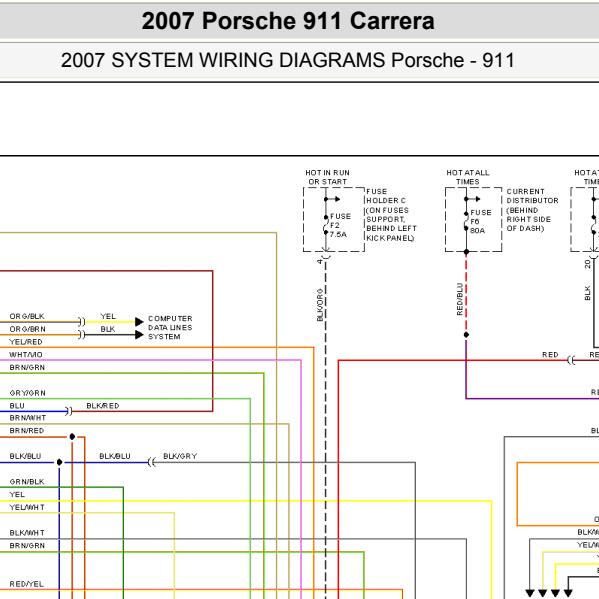Click the "RED/YEL" wire label
This screenshot has width=599, height=599.
(x=26, y=584)
